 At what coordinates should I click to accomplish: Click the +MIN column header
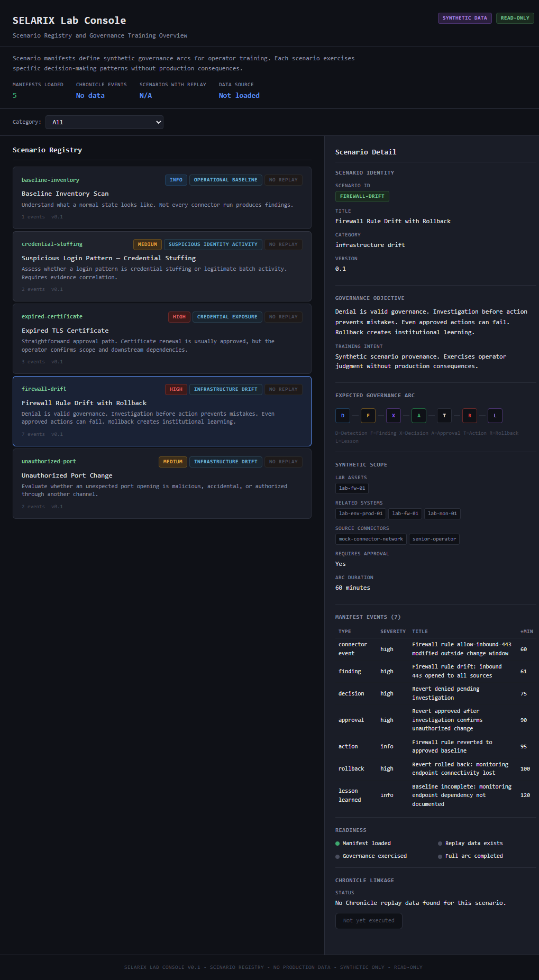click(527, 631)
